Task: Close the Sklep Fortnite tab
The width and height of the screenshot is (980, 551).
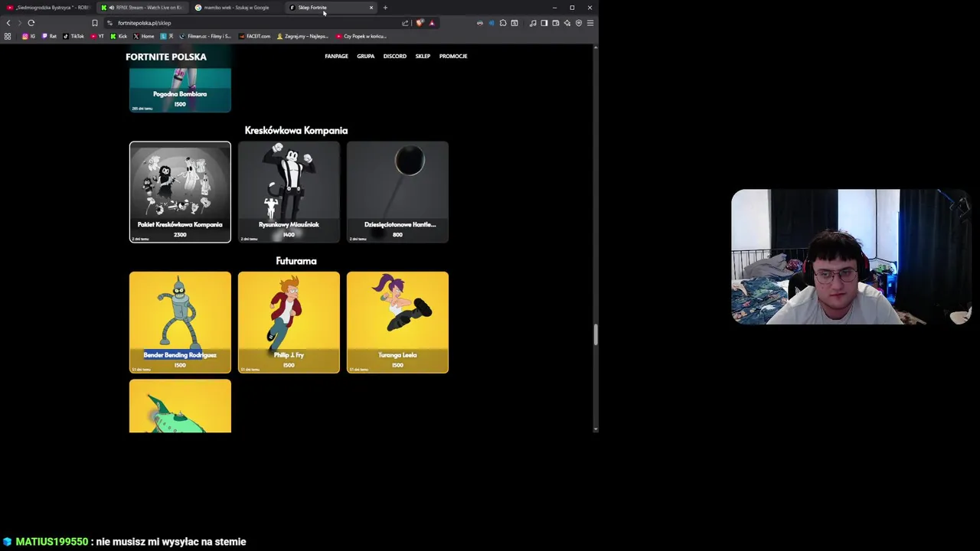Action: (371, 8)
